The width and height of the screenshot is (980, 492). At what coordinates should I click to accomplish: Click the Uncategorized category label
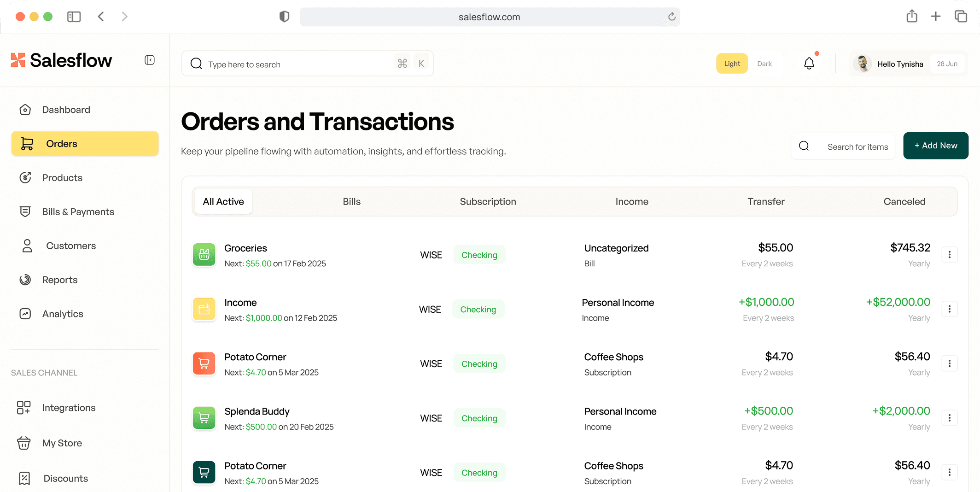(x=616, y=248)
